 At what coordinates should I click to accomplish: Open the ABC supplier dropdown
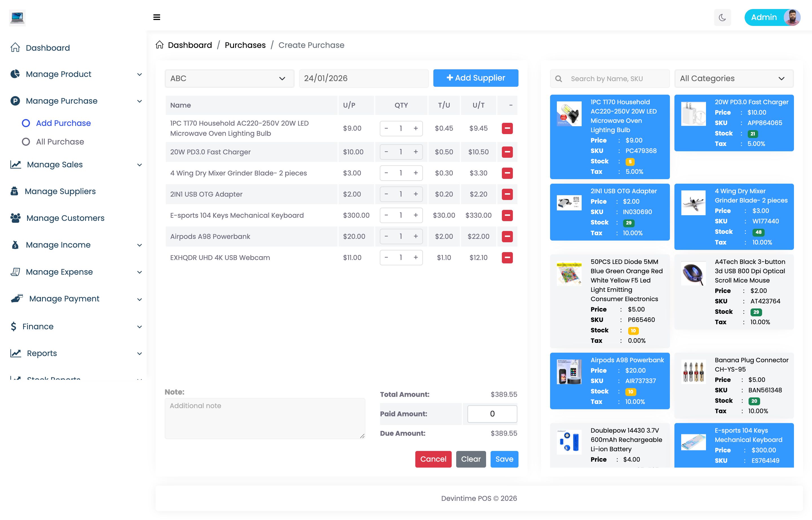click(x=229, y=78)
